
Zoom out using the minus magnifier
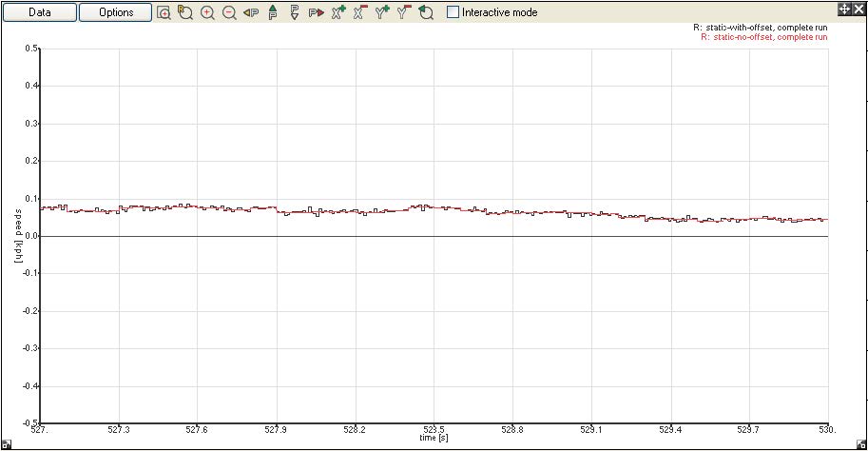(229, 12)
